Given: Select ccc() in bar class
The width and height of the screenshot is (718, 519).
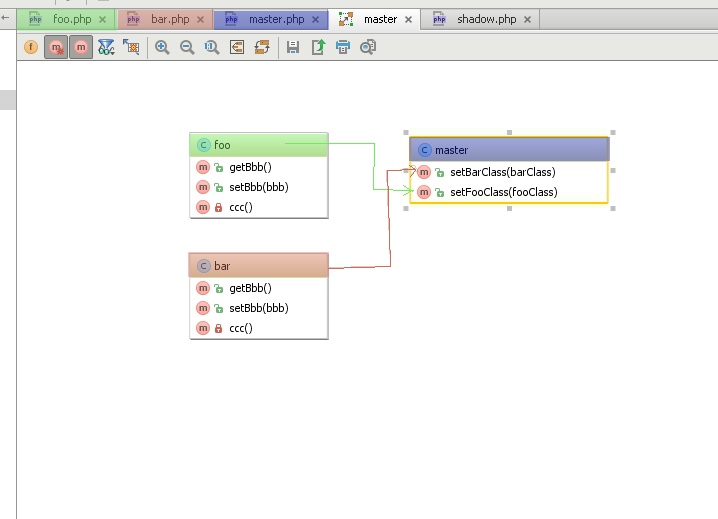Looking at the screenshot, I should click(x=259, y=328).
